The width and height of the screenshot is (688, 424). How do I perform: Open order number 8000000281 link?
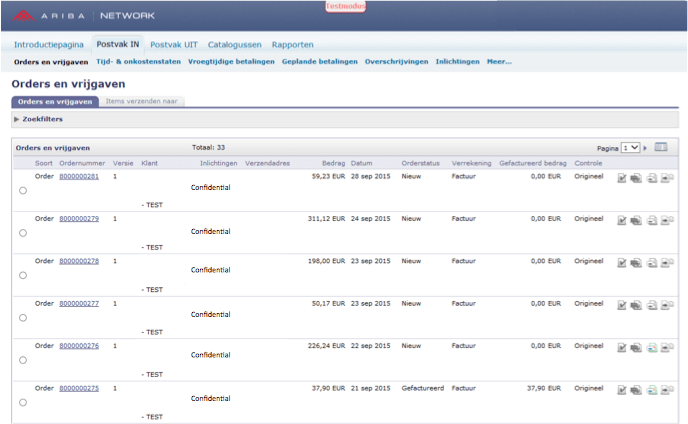[x=79, y=176]
